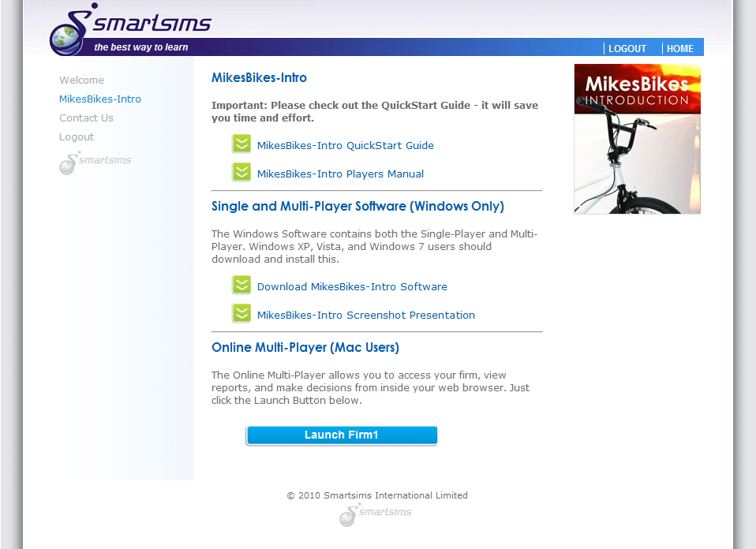Download MikesBikes-Intro Software via its link
756x549 pixels.
click(352, 287)
